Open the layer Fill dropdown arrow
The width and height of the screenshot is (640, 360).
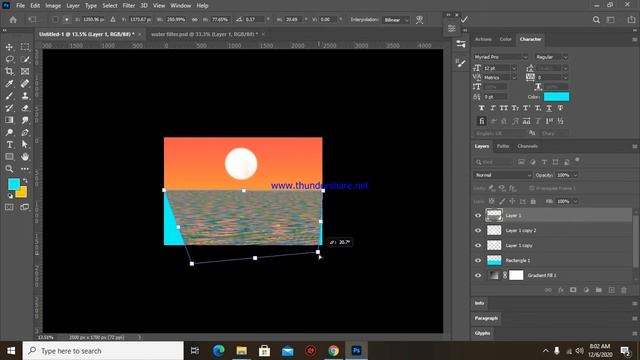(x=575, y=201)
